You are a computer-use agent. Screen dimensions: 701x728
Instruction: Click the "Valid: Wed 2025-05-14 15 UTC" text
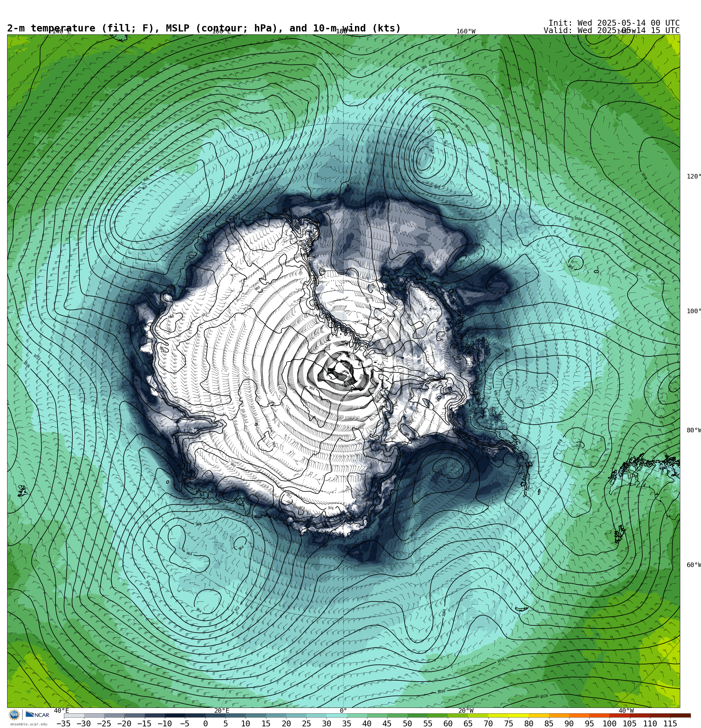point(611,31)
